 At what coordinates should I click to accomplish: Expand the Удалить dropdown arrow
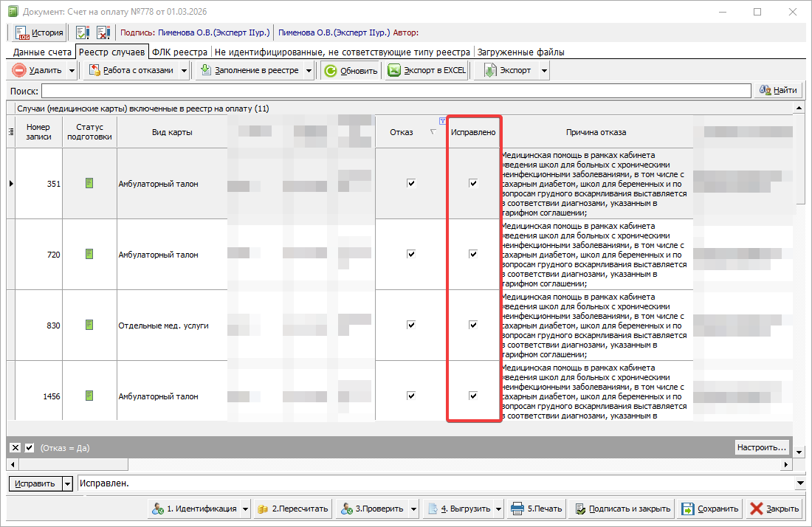click(72, 71)
